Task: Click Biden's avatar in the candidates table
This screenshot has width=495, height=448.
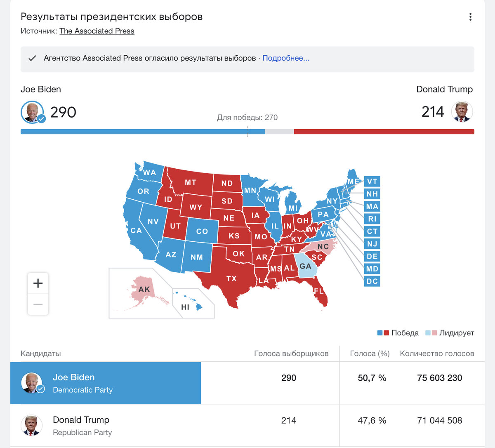Action: [x=33, y=383]
